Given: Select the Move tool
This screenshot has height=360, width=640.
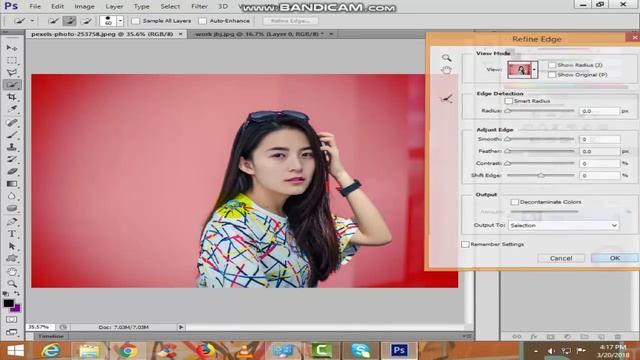Looking at the screenshot, I should coord(12,48).
